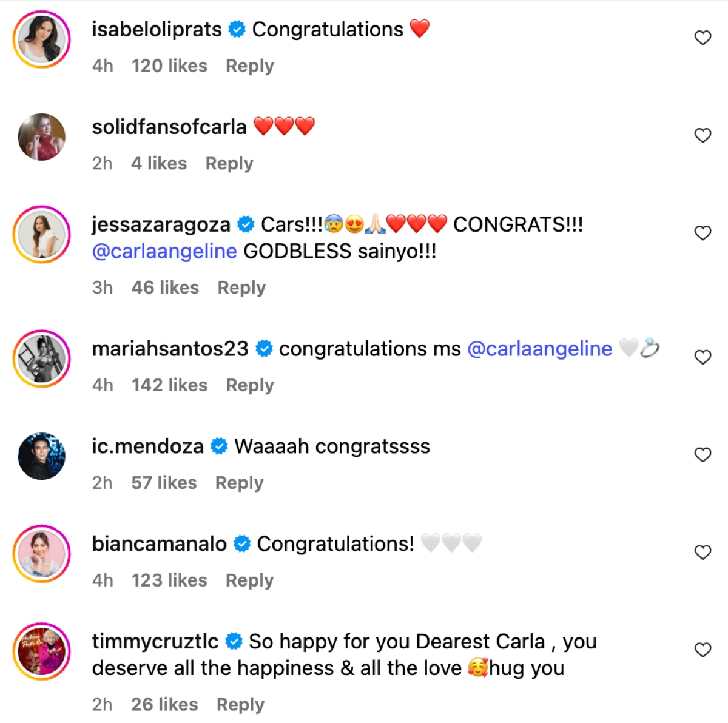The image size is (728, 723).
Task: Open biancamanalo's profile avatar
Action: click(42, 554)
